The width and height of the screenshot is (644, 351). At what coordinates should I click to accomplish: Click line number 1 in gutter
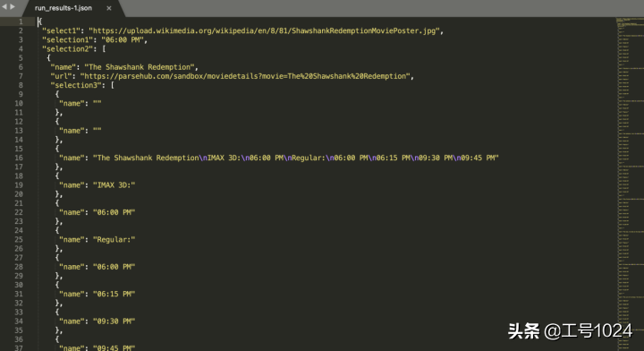coord(21,21)
